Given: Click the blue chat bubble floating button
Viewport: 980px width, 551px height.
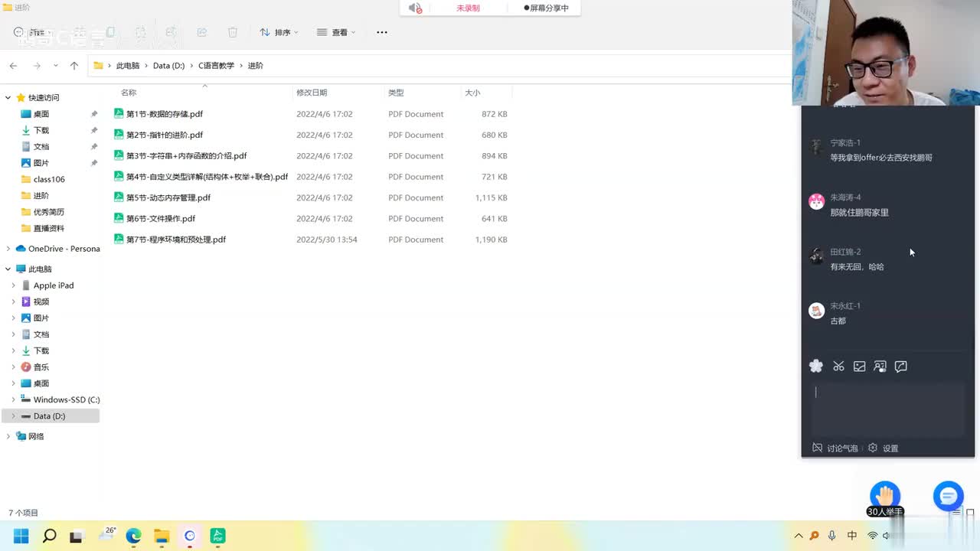Looking at the screenshot, I should (948, 496).
